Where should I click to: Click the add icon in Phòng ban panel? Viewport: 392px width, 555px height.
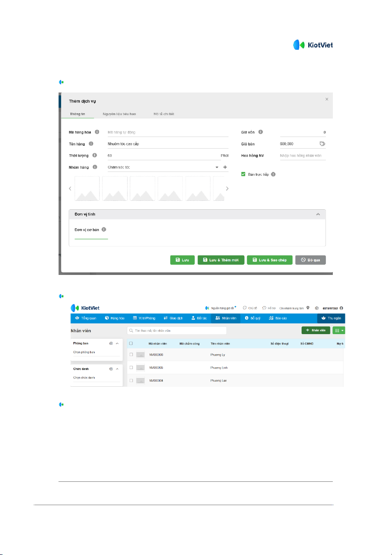pyautogui.click(x=111, y=343)
